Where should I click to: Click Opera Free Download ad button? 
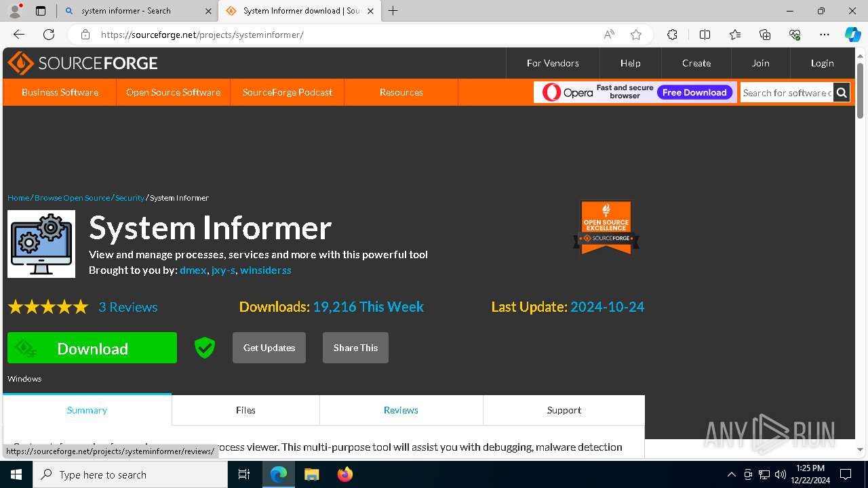pyautogui.click(x=694, y=92)
